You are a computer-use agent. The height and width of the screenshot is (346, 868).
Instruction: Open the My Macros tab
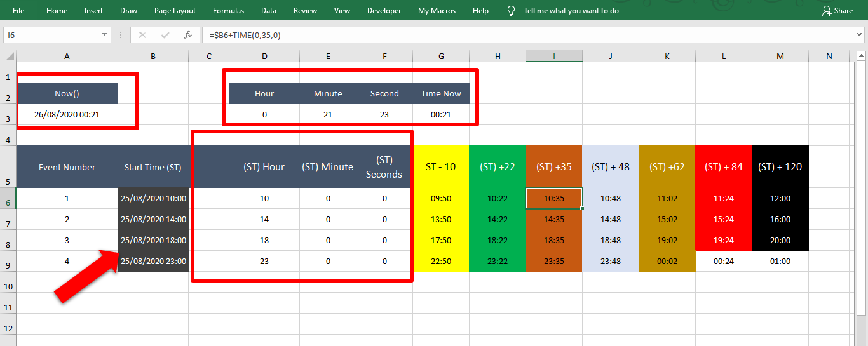pos(437,11)
